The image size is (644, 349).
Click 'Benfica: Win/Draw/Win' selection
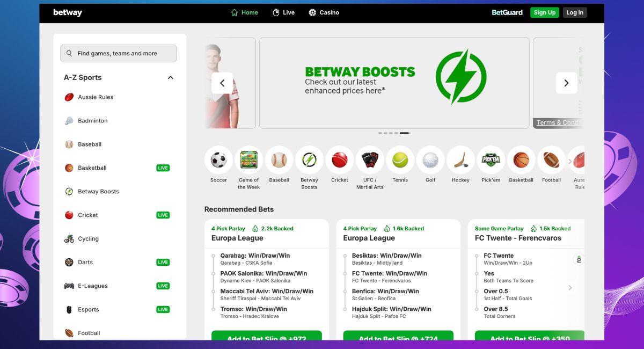[385, 291]
